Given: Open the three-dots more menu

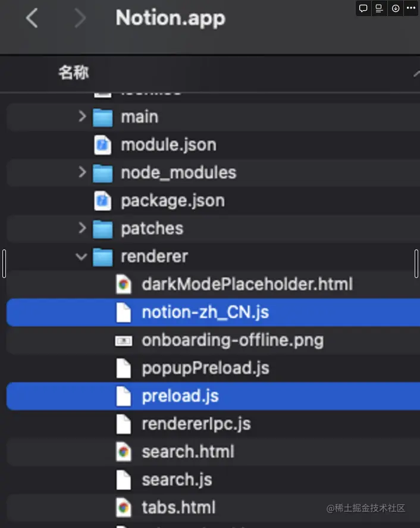Looking at the screenshot, I should coord(411,8).
